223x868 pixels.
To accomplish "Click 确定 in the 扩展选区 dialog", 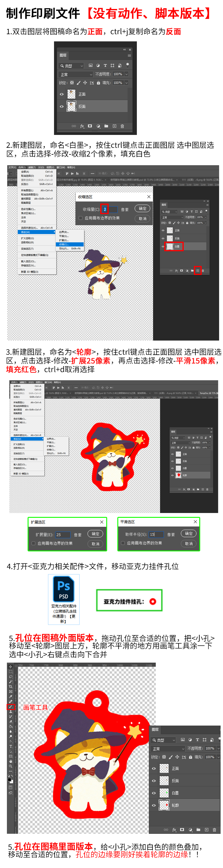I will coord(95,534).
